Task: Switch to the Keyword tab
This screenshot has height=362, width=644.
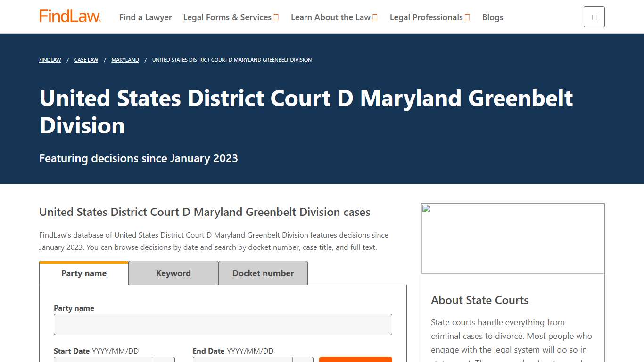Action: pos(173,273)
